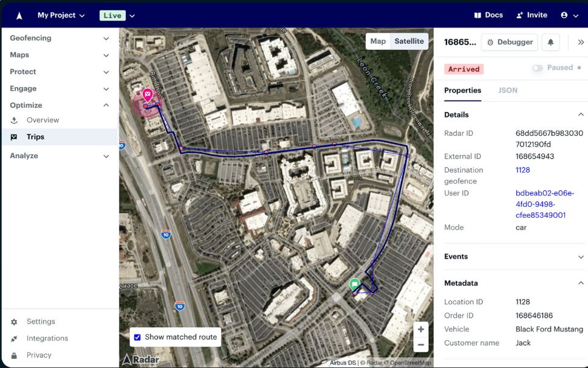
Task: Click the notification bell icon
Action: pos(550,42)
